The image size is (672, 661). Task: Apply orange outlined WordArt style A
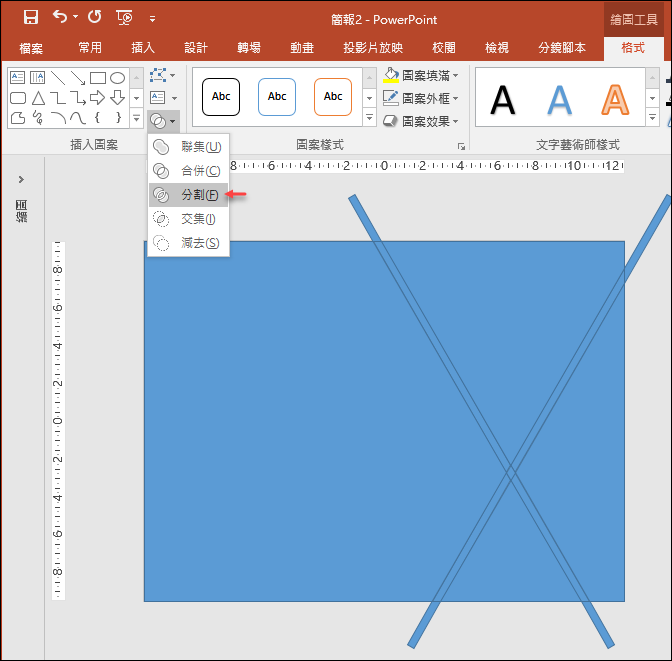pos(615,99)
